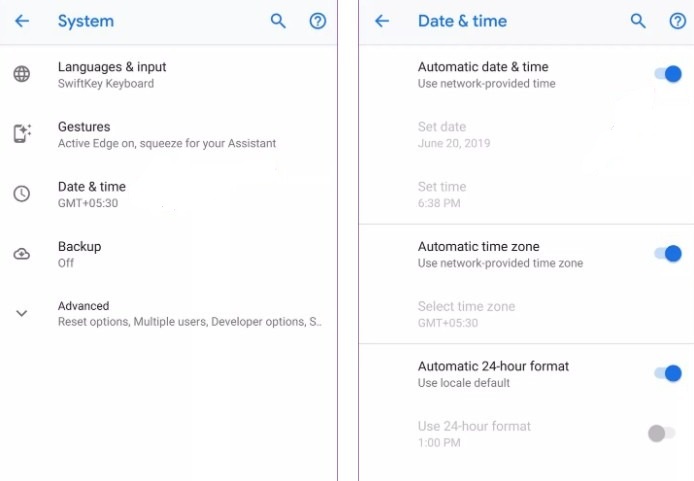Expand Advanced chevron in System

point(22,313)
